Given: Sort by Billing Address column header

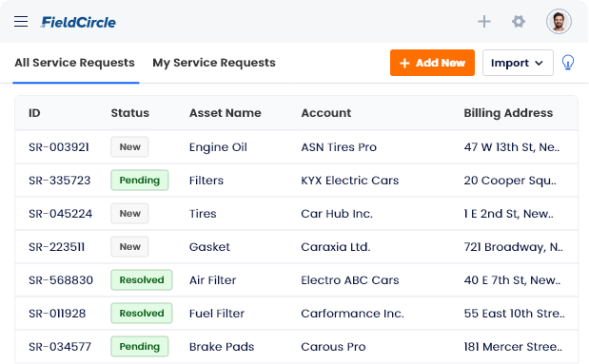Looking at the screenshot, I should point(508,113).
